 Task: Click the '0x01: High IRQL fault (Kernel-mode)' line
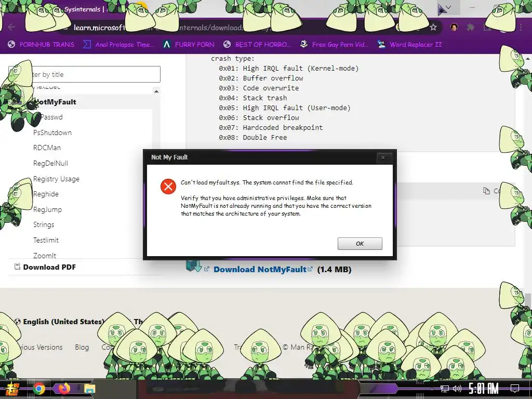coord(289,68)
